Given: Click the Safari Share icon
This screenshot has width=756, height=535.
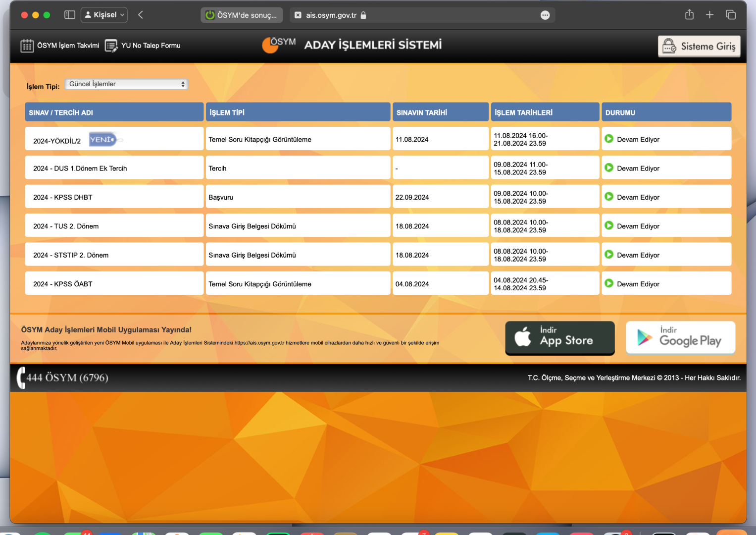Looking at the screenshot, I should (689, 15).
